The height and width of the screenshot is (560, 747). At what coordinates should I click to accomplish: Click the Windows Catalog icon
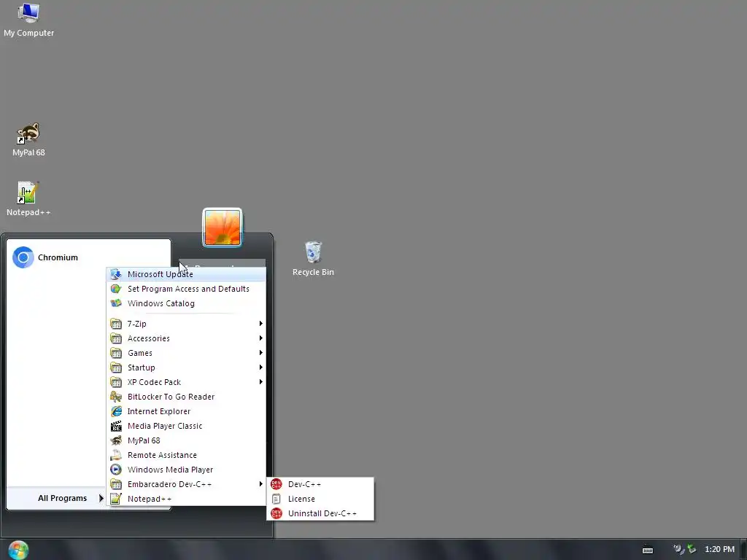click(116, 303)
